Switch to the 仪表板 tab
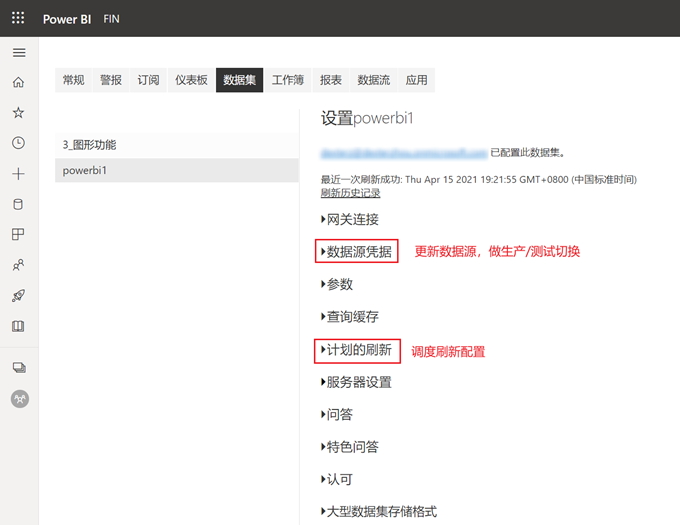680x525 pixels. (x=191, y=80)
